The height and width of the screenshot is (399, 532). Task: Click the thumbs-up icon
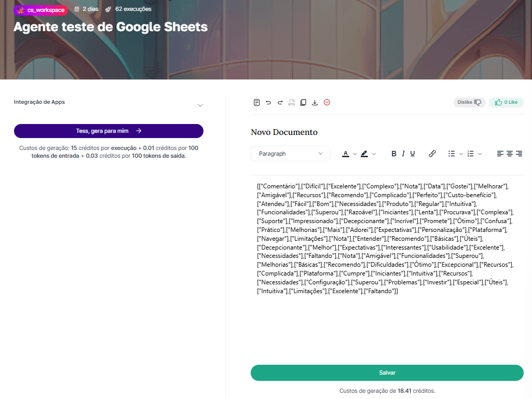(x=498, y=102)
